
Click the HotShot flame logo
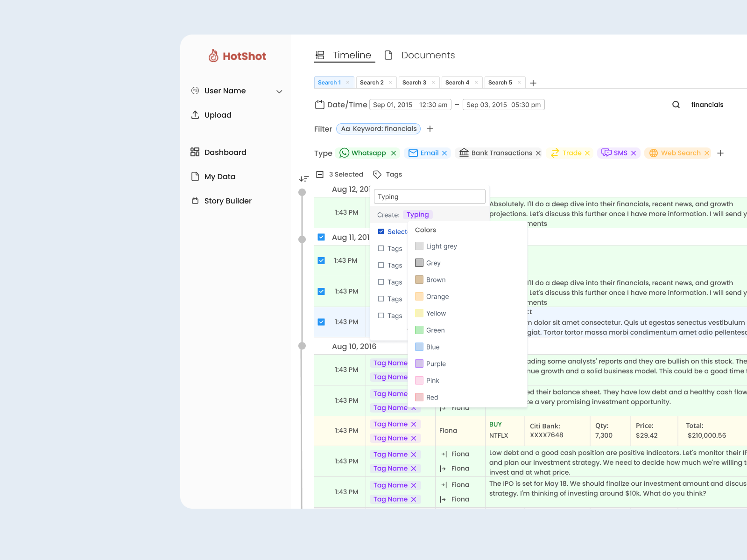pyautogui.click(x=215, y=56)
